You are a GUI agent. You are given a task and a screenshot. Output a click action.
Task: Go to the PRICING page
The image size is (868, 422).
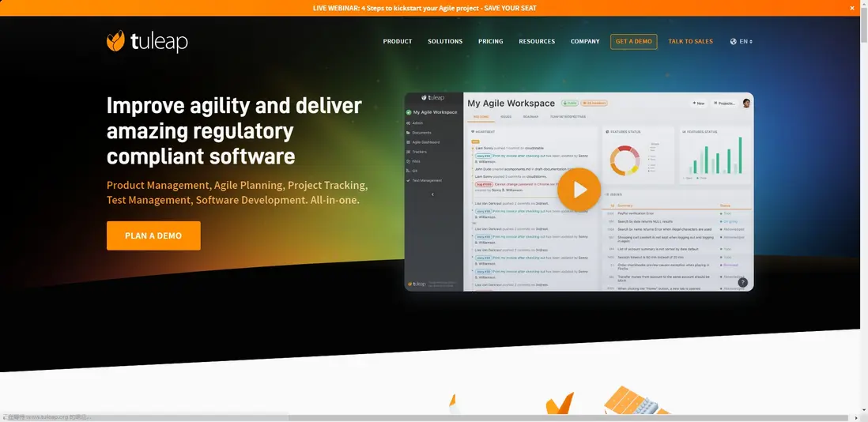[490, 41]
